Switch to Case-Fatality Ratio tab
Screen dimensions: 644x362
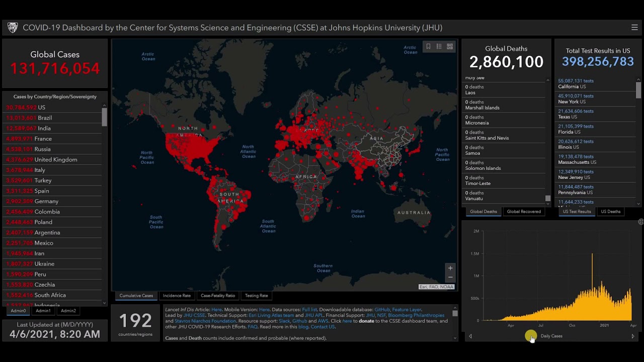[218, 296]
